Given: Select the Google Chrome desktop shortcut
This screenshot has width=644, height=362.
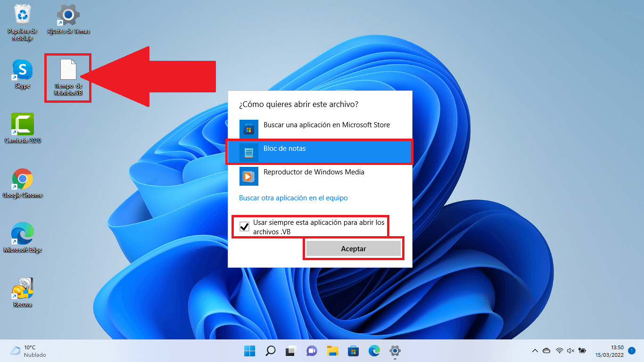Looking at the screenshot, I should (22, 183).
